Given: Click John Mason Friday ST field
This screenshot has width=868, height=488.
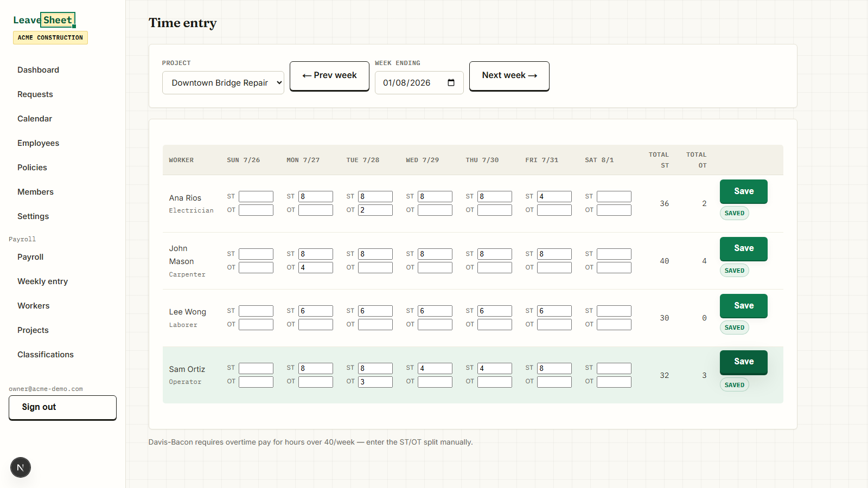Looking at the screenshot, I should tap(554, 254).
